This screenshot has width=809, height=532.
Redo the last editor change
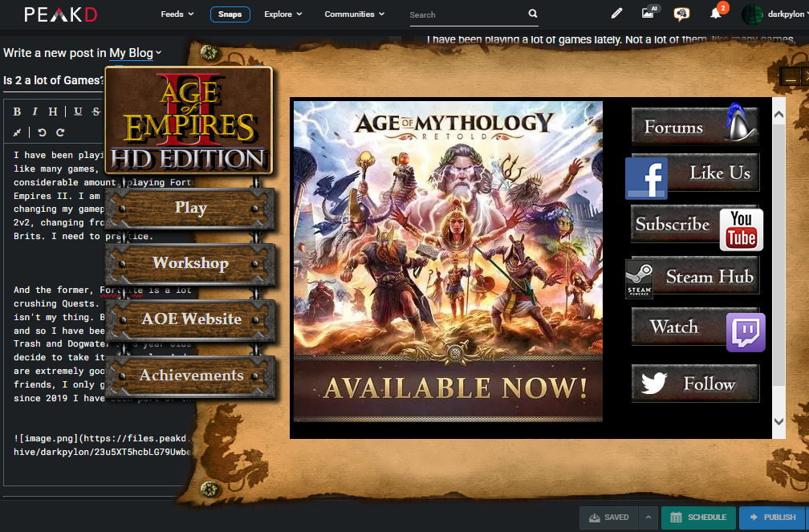coord(60,132)
